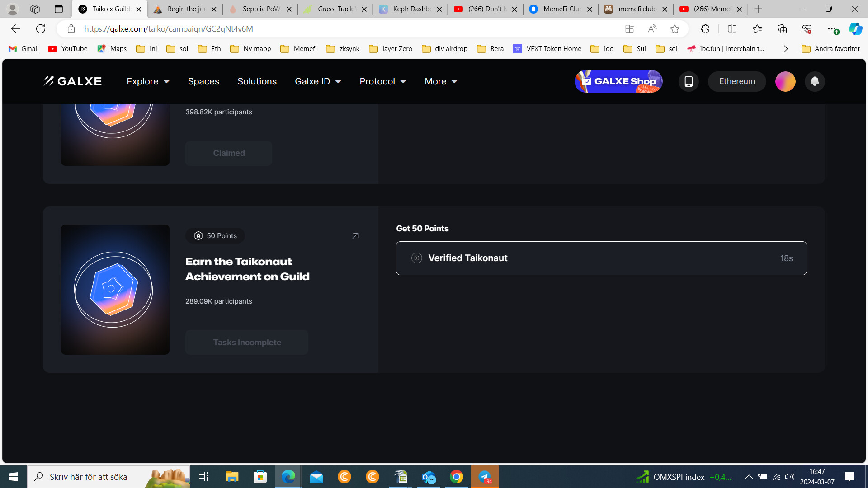Image resolution: width=868 pixels, height=488 pixels.
Task: Open Spaces in Galxe navigation
Action: point(203,81)
